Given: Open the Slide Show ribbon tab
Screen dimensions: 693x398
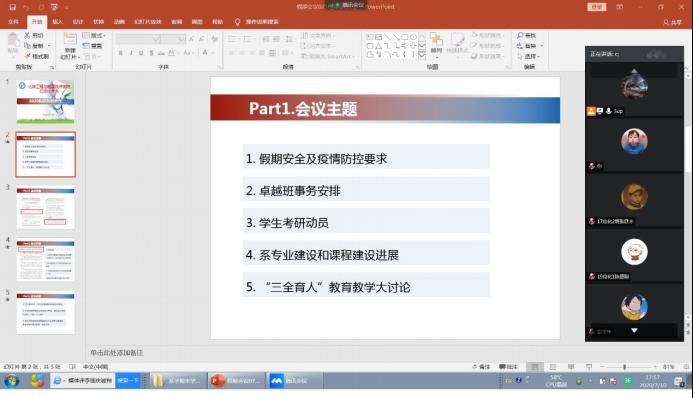Looking at the screenshot, I should click(148, 22).
